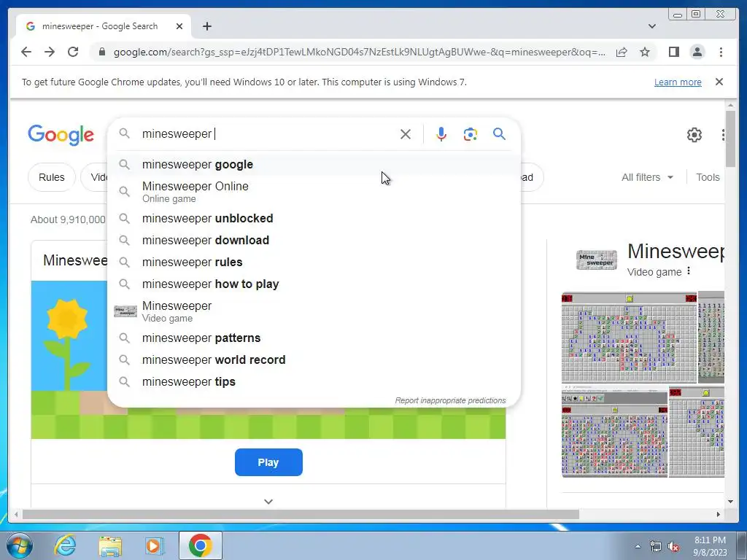
Task: Click the vertical scrollbar thumb
Action: [730, 139]
